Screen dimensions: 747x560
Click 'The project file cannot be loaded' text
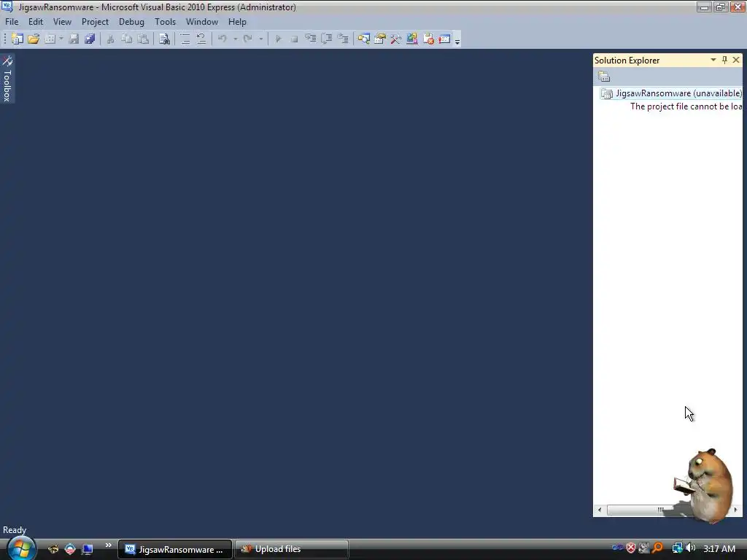pyautogui.click(x=686, y=106)
